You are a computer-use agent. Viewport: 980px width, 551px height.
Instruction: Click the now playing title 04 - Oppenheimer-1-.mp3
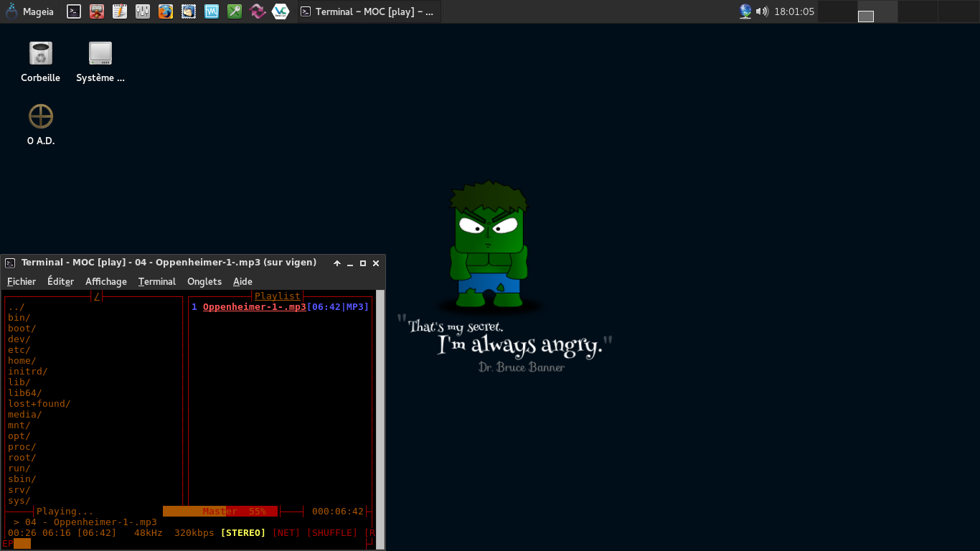click(91, 522)
